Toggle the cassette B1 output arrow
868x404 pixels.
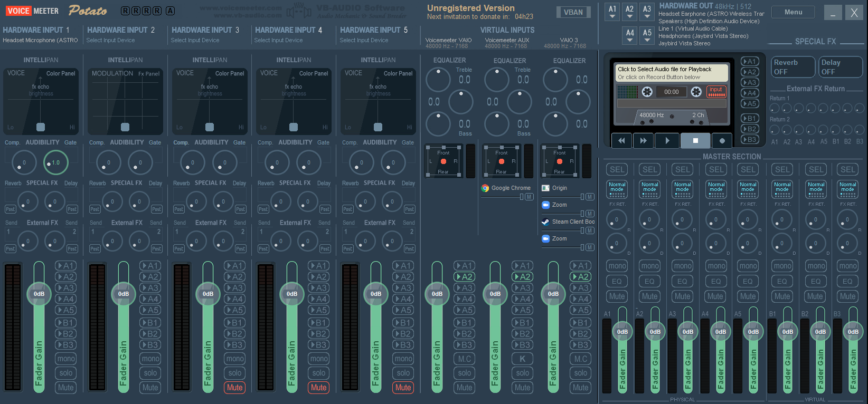point(750,119)
